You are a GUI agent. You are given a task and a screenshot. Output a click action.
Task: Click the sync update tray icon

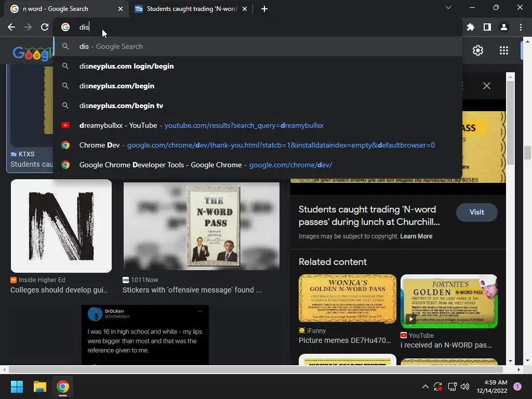click(x=438, y=387)
